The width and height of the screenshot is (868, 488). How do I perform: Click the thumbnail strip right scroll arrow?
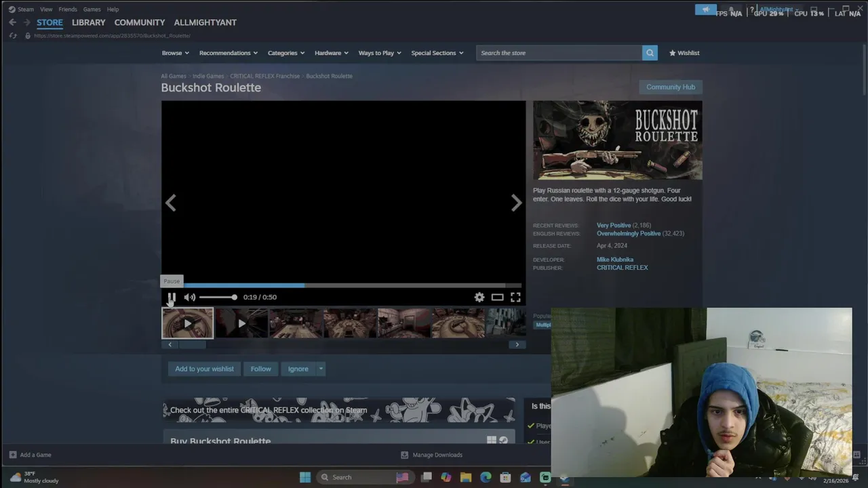click(x=517, y=344)
